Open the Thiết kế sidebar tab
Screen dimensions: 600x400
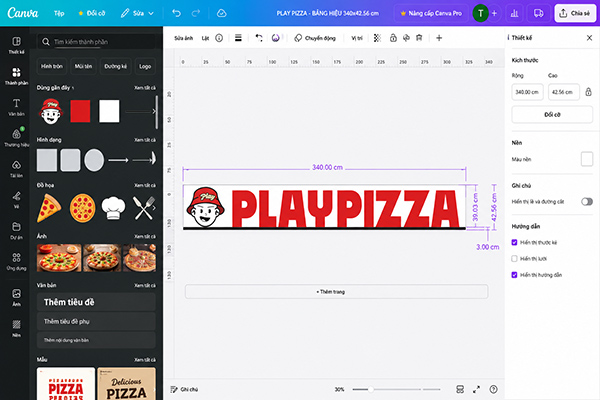point(16,45)
